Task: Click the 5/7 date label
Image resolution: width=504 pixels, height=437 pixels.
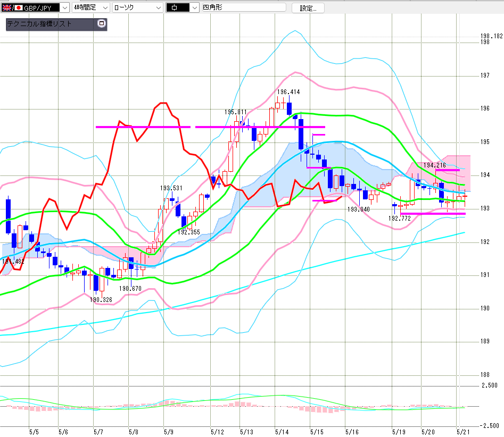Action: coord(98,432)
